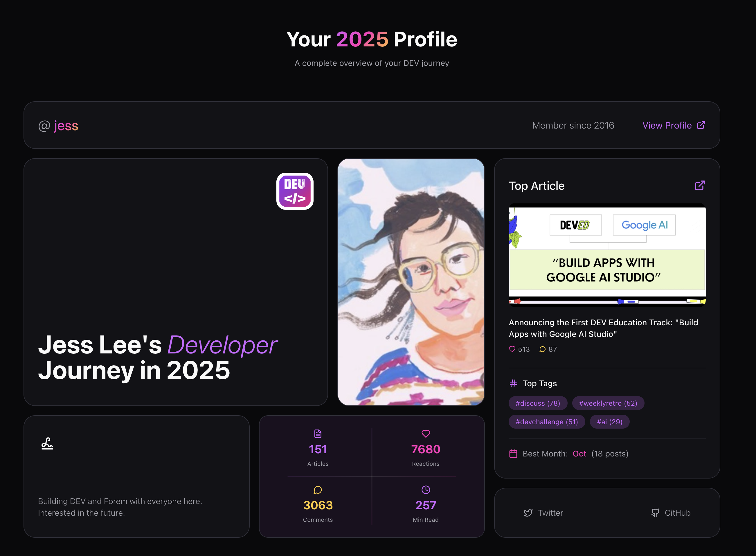Open the Twitter profile link

[x=543, y=512]
